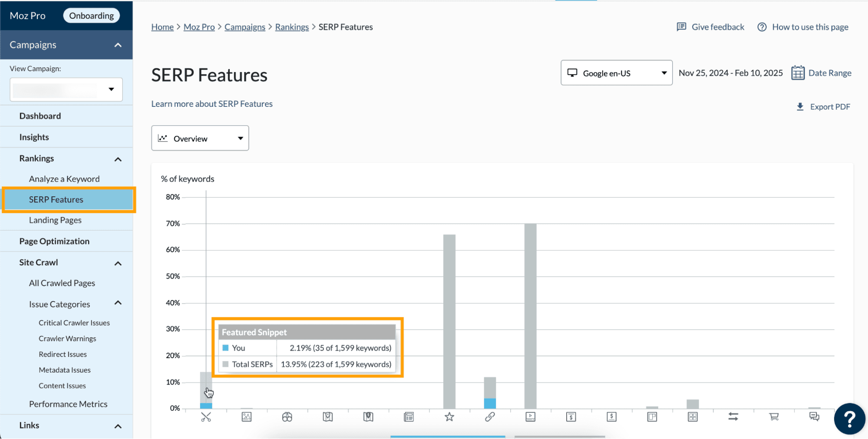Image resolution: width=868 pixels, height=439 pixels.
Task: Click the chain link Site Links icon
Action: (490, 417)
